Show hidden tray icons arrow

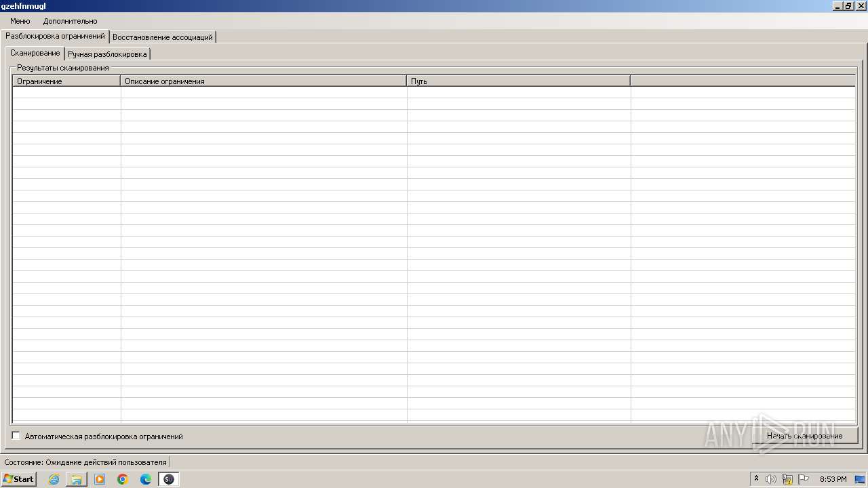point(757,479)
